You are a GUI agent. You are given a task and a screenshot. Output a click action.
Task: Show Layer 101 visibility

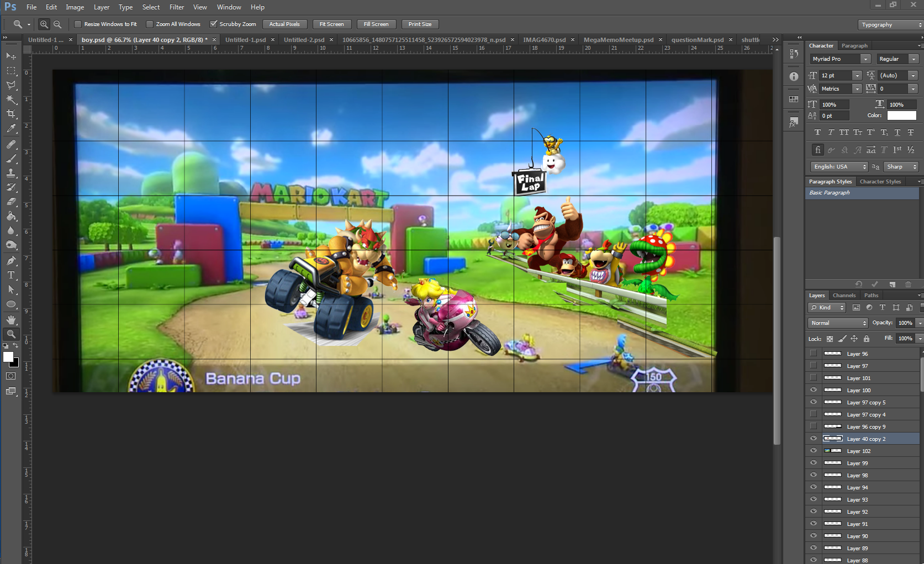(813, 378)
